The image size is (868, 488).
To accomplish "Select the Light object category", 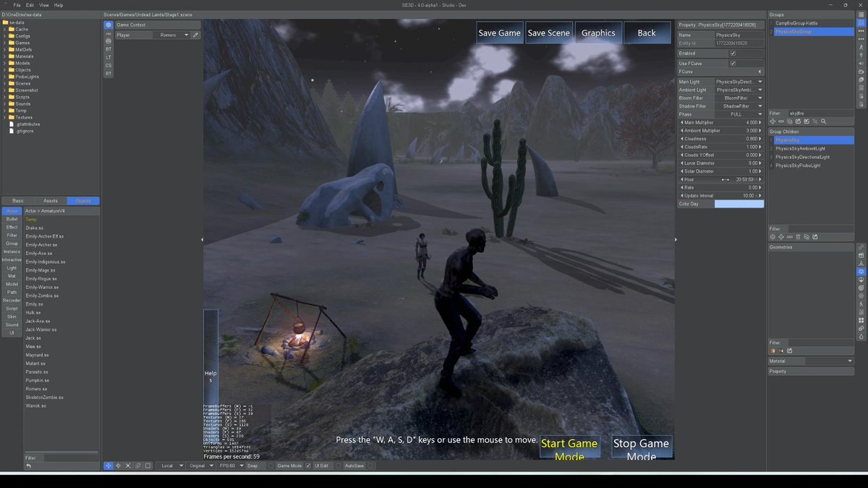I will pos(12,267).
